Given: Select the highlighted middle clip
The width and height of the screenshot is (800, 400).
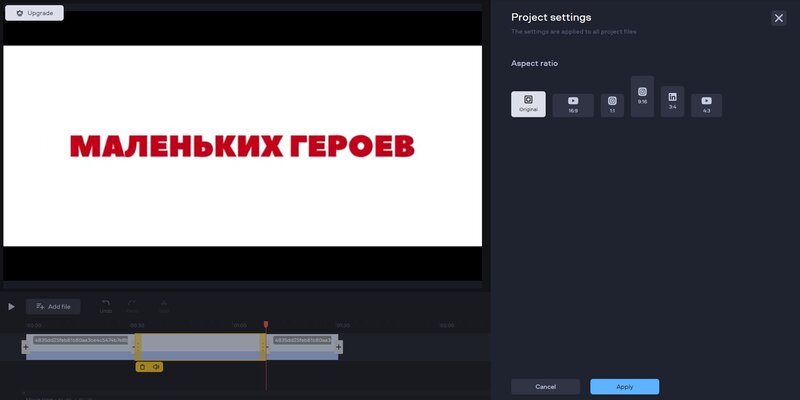Looking at the screenshot, I should [x=201, y=347].
